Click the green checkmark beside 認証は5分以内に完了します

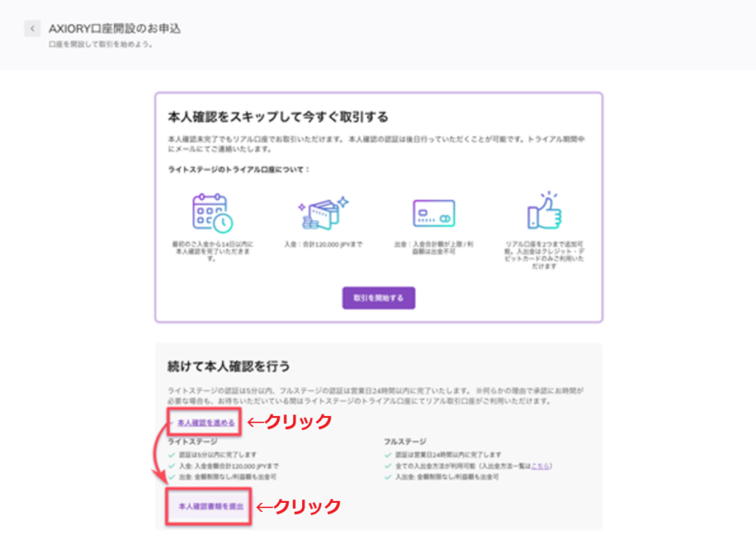pyautogui.click(x=171, y=455)
